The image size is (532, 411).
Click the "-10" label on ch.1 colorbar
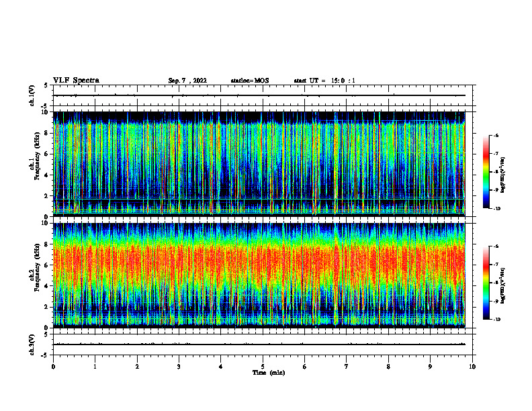497,209
